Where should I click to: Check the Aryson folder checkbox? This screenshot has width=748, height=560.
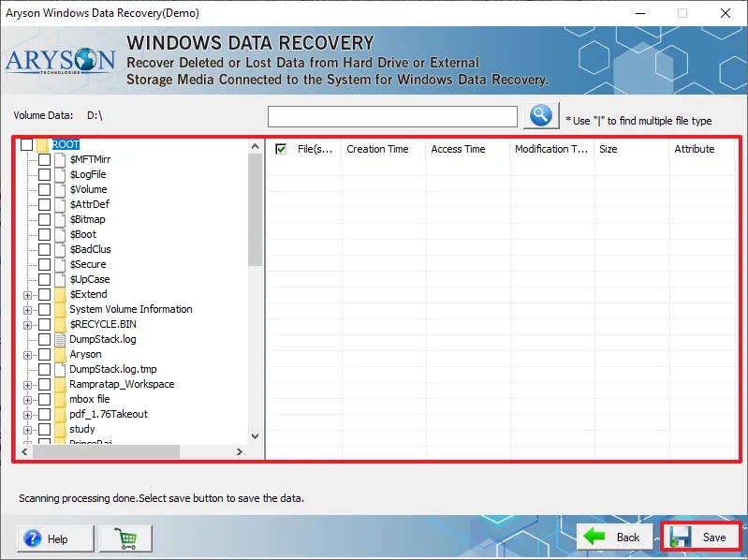click(44, 354)
